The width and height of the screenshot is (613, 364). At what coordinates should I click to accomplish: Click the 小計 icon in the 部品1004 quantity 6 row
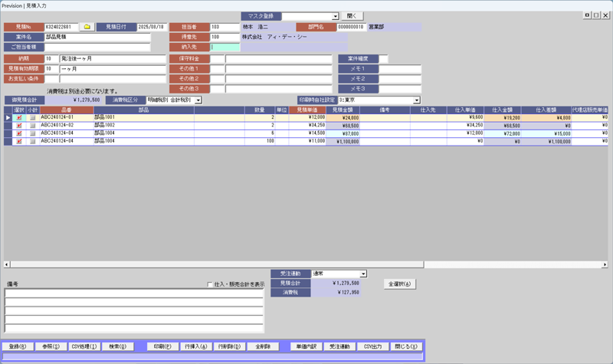pos(32,133)
